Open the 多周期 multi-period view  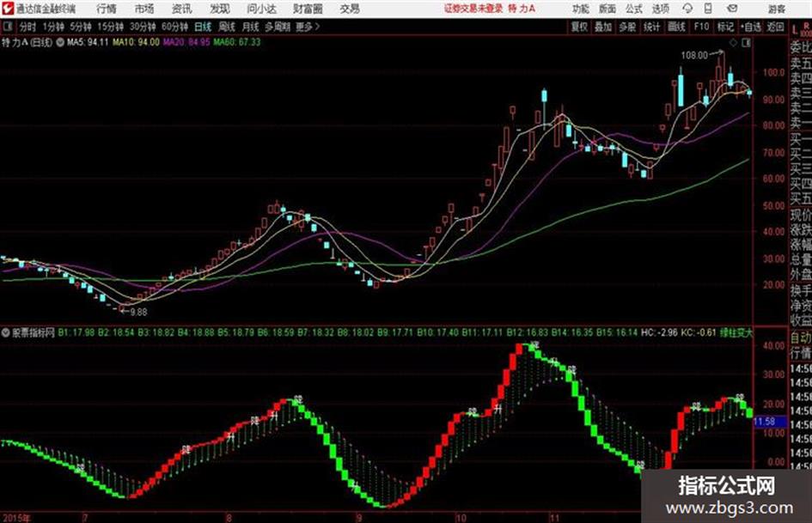click(278, 27)
